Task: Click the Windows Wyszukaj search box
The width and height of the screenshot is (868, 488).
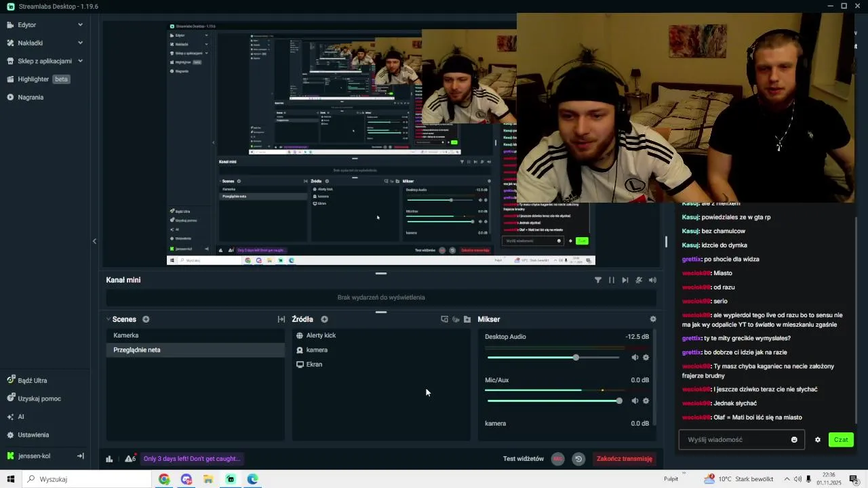Action: (87, 479)
